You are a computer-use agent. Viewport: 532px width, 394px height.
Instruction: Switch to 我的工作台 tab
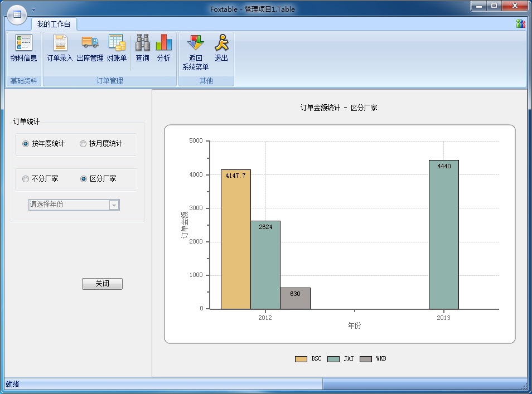54,24
